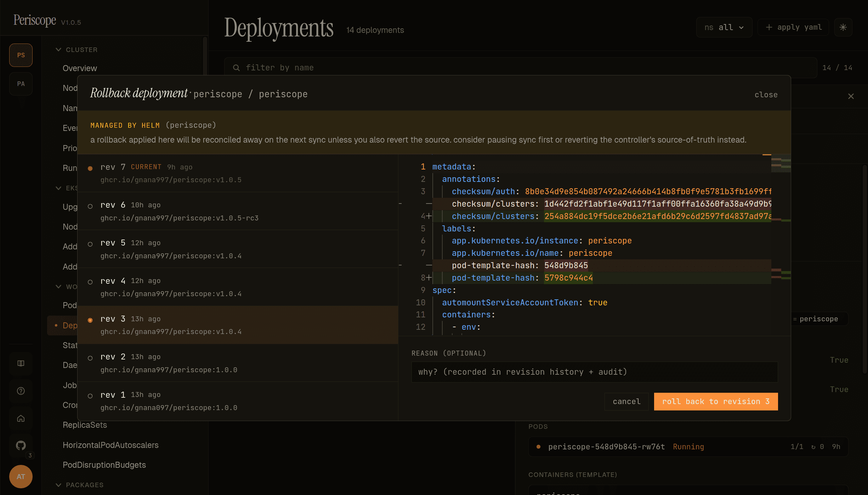The image size is (868, 495).
Task: Select revision 6 radio
Action: (90, 206)
